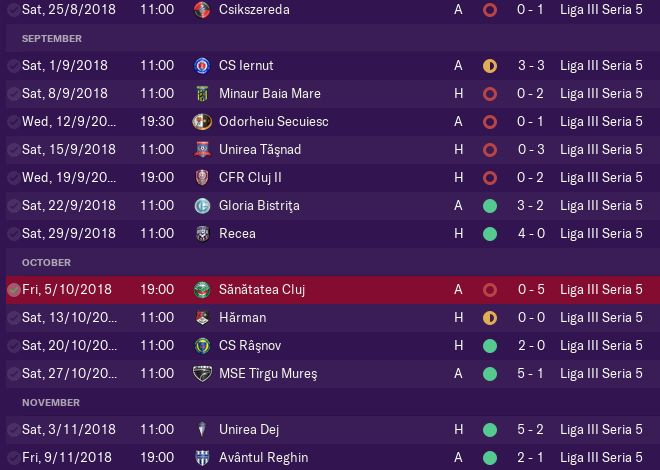Collapse the SEPTEMBER month header

(x=52, y=39)
